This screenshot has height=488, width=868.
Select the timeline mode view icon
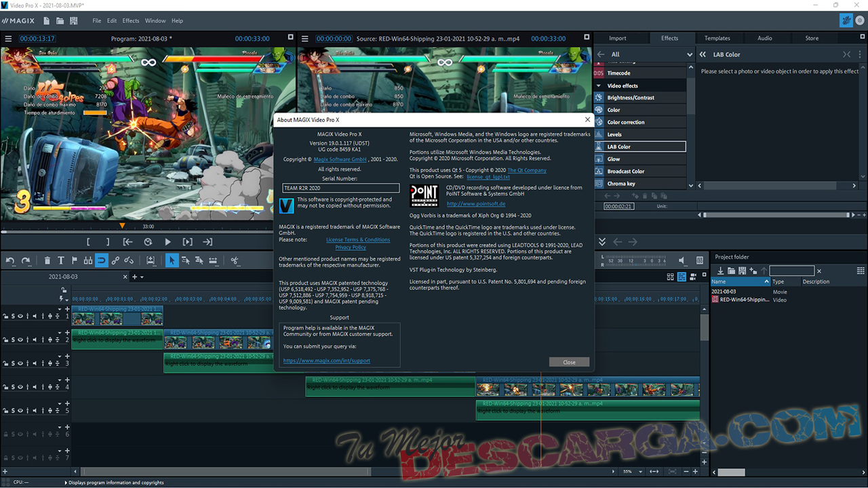point(682,277)
